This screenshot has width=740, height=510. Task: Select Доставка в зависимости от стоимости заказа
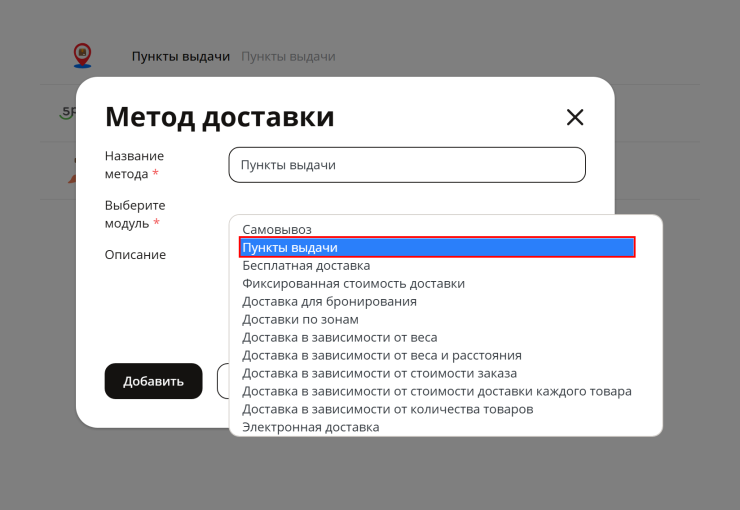tap(437, 373)
